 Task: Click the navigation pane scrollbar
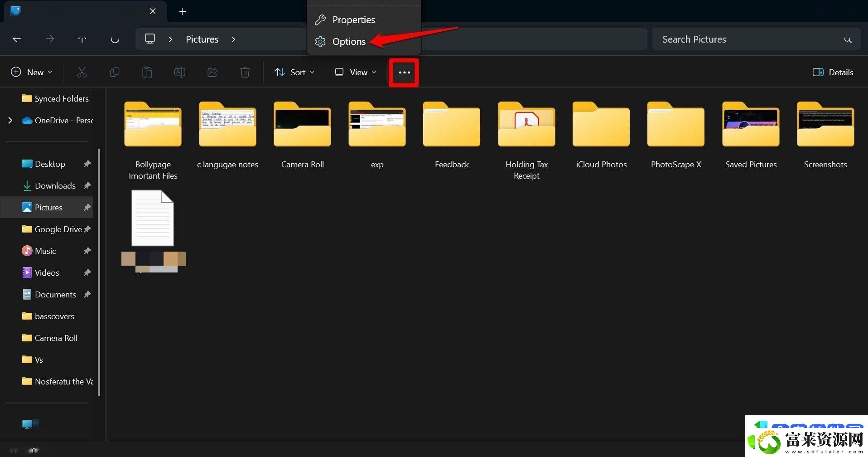(x=99, y=272)
